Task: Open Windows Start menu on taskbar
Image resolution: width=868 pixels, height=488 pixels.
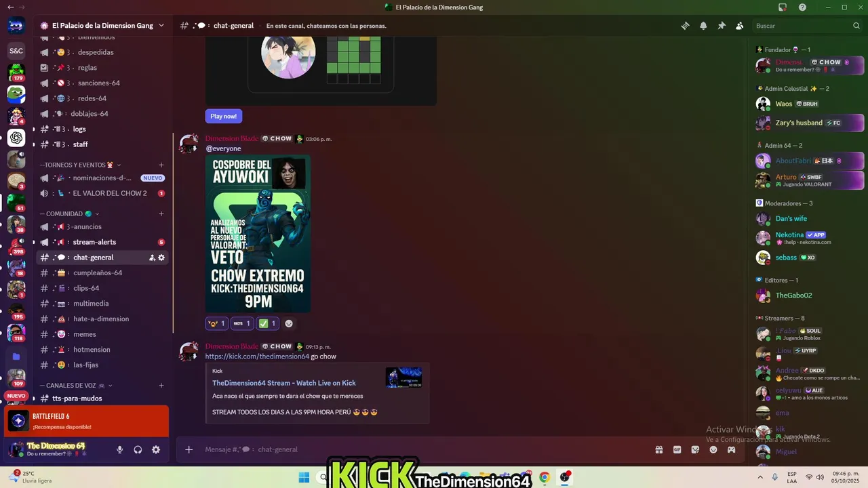Action: point(304,477)
